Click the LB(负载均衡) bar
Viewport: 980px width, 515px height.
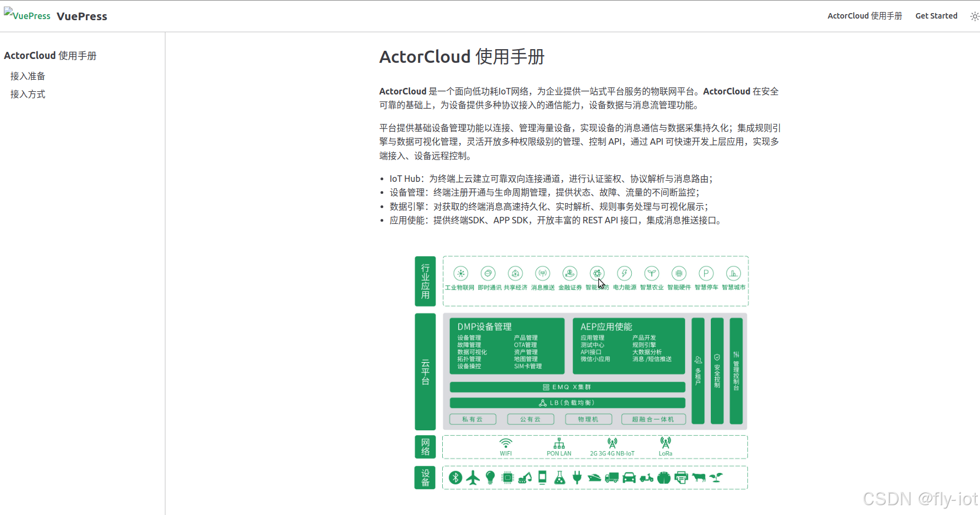pos(567,403)
